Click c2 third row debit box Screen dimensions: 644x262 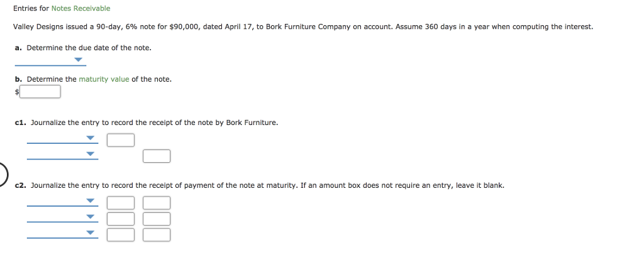click(x=121, y=235)
